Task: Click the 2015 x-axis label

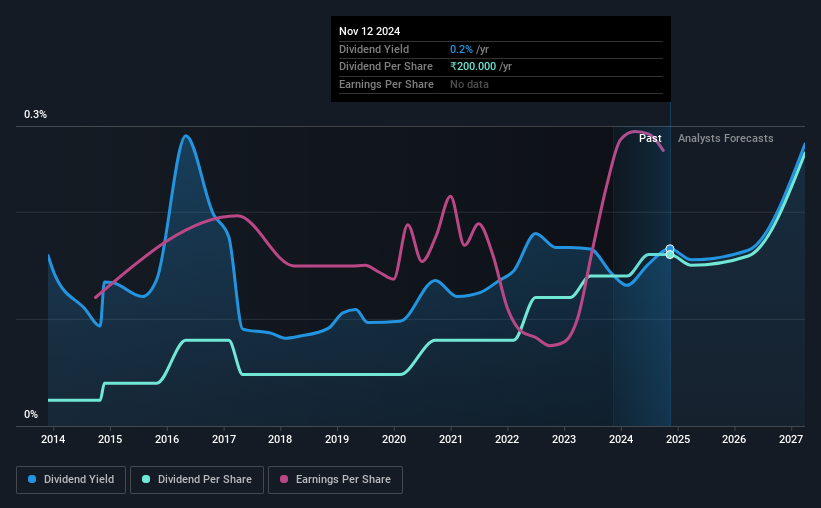Action: (x=110, y=439)
